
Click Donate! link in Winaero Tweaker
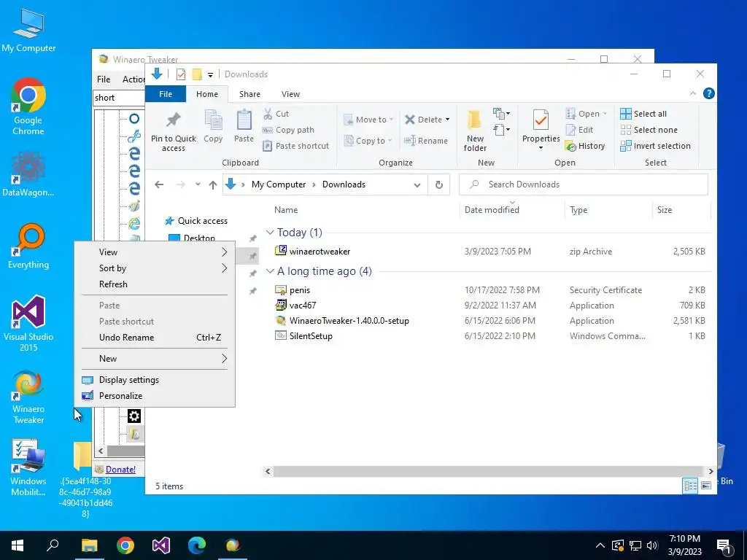coord(120,470)
